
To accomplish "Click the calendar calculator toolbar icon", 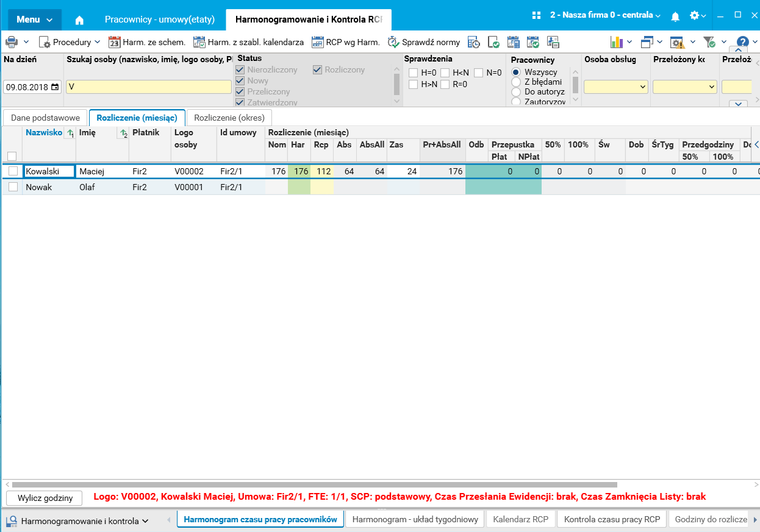I will click(x=514, y=42).
